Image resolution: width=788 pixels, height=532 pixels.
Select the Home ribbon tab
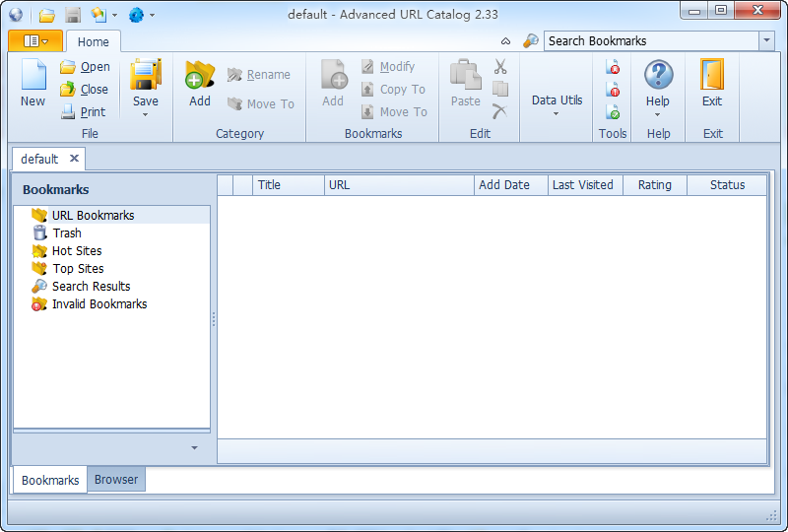93,41
